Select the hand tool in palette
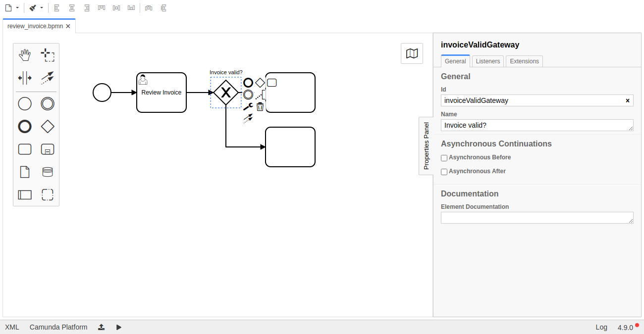The width and height of the screenshot is (644, 334). 25,55
